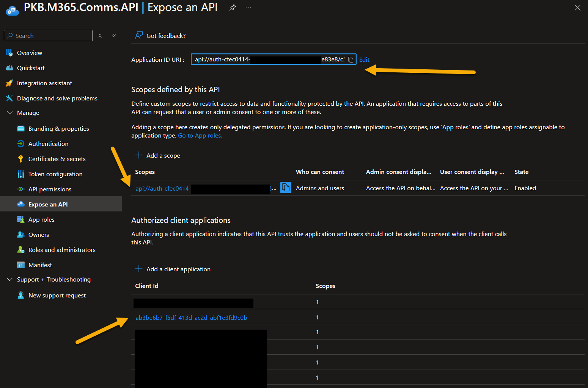
Task: Open client application ab3be6b7 details
Action: click(x=191, y=318)
